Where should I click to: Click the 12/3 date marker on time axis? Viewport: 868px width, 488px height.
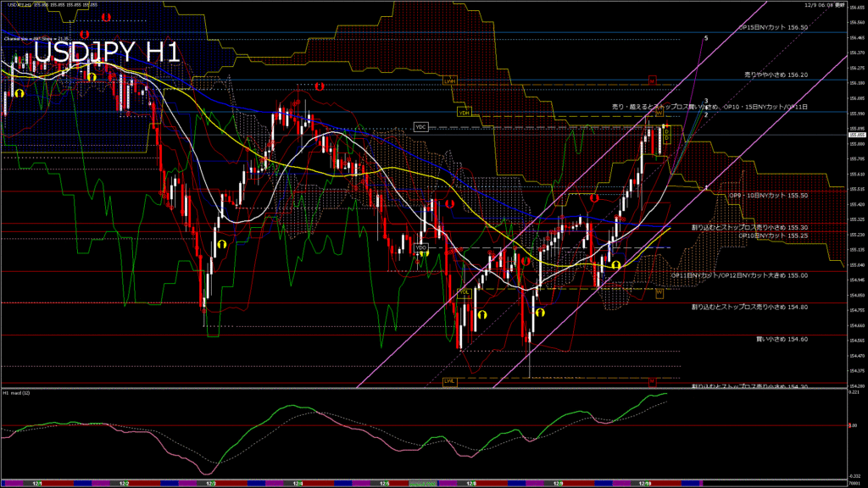pyautogui.click(x=210, y=484)
